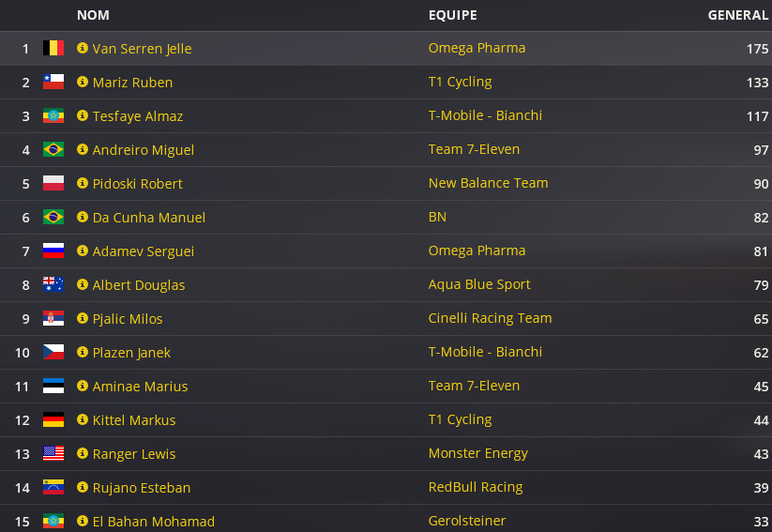Screen dimensions: 772x532
Task: Select the info icon beside Pidoski Robert
Action: (83, 183)
